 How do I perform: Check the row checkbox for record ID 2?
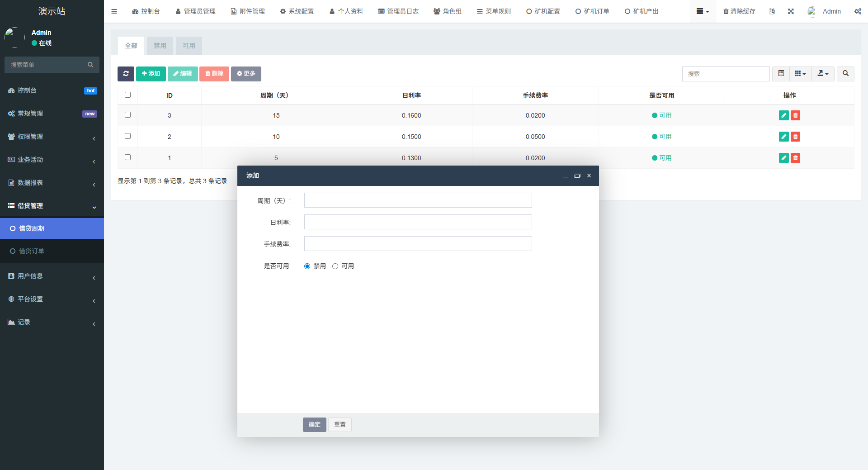click(x=127, y=136)
